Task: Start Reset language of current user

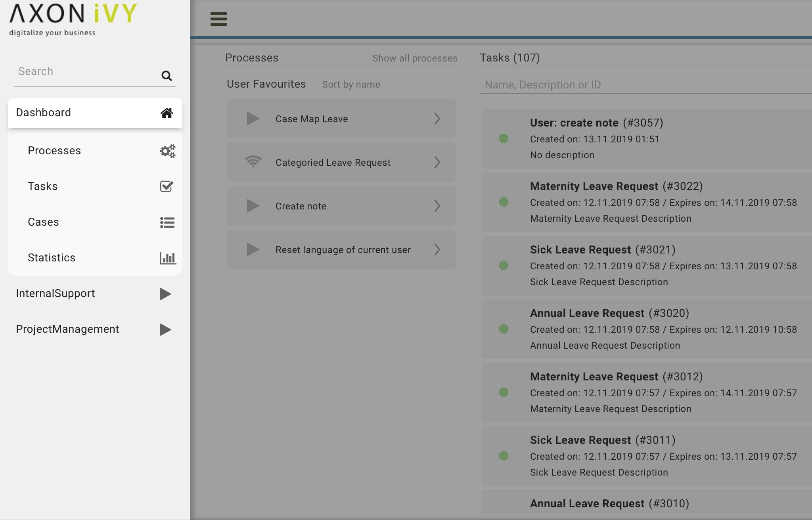Action: pos(341,249)
